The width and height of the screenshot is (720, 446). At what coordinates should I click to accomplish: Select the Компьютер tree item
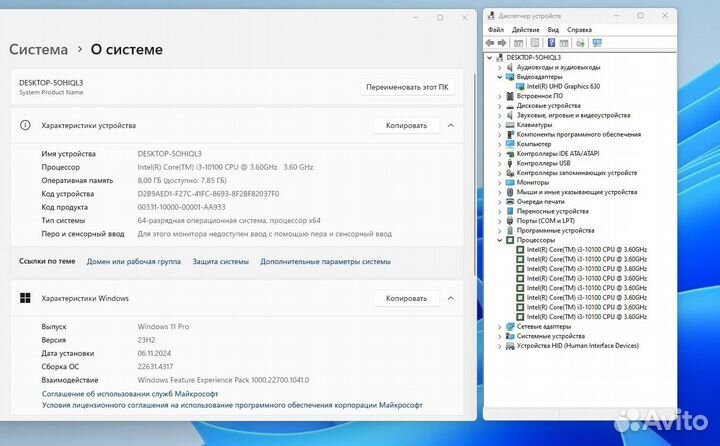coord(534,144)
